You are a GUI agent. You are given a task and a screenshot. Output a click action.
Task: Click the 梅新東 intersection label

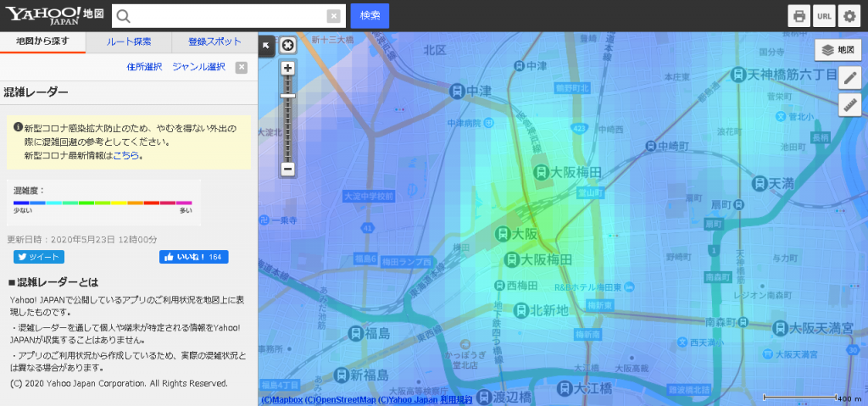599,305
